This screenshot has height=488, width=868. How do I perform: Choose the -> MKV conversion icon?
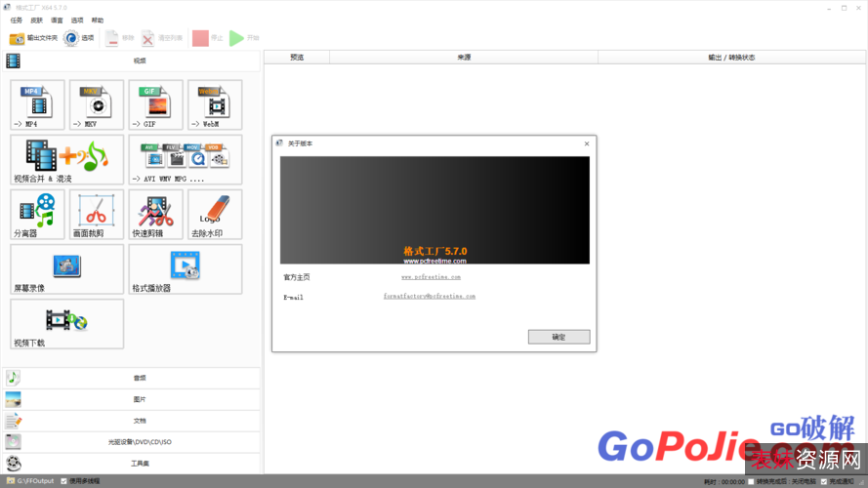coord(97,104)
